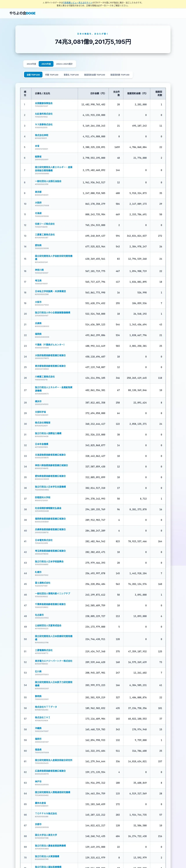Open the 独立行政法人国際協力機構 entry

tap(48, 433)
